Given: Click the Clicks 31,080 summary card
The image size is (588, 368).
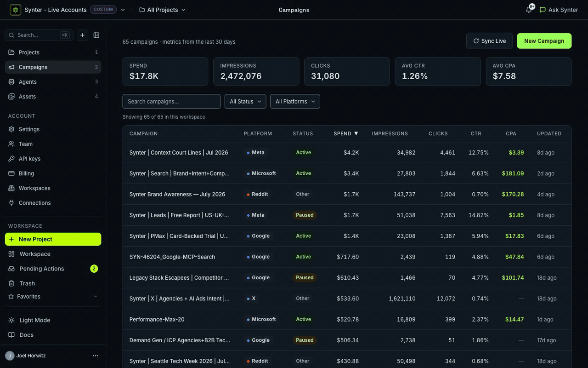Looking at the screenshot, I should pyautogui.click(x=347, y=71).
